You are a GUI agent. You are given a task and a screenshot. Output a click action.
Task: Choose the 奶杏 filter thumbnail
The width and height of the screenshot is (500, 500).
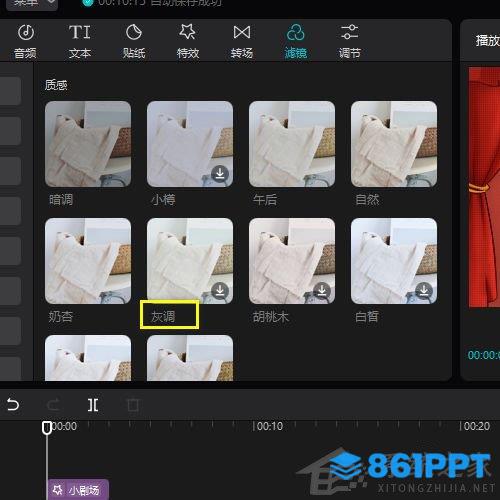tap(88, 261)
